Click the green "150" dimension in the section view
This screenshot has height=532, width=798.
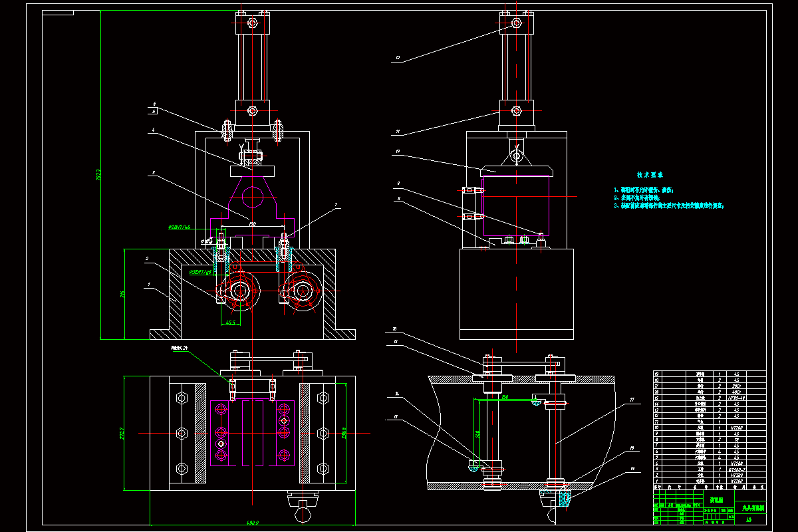(505, 397)
